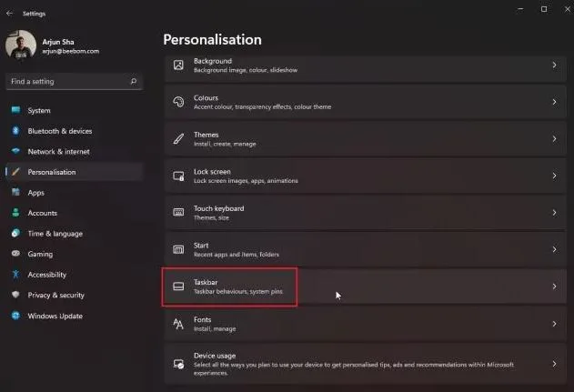The image size is (574, 392).
Task: Open Device usage via its chevron
Action: coord(554,364)
